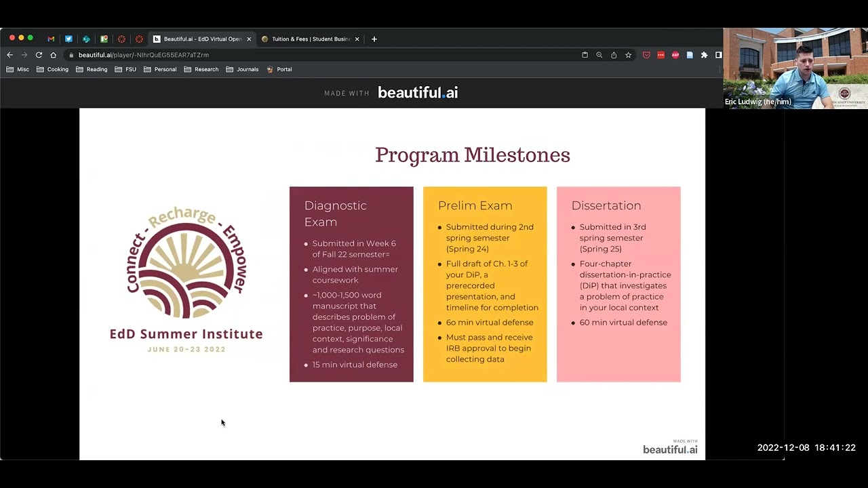Click the Program Milestones slide title
868x488 pixels.
[473, 155]
